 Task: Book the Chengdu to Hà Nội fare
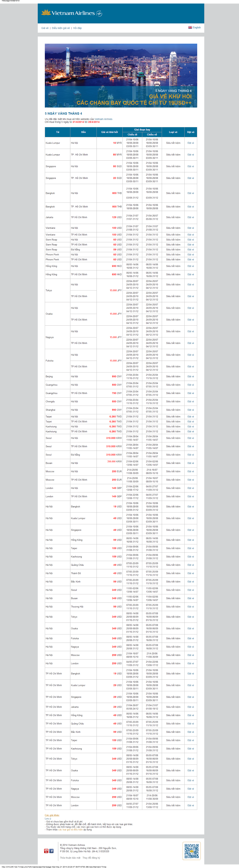(x=190, y=402)
